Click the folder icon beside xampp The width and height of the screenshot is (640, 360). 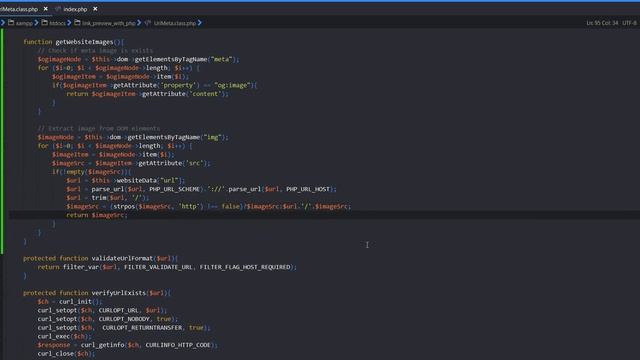click(x=11, y=23)
